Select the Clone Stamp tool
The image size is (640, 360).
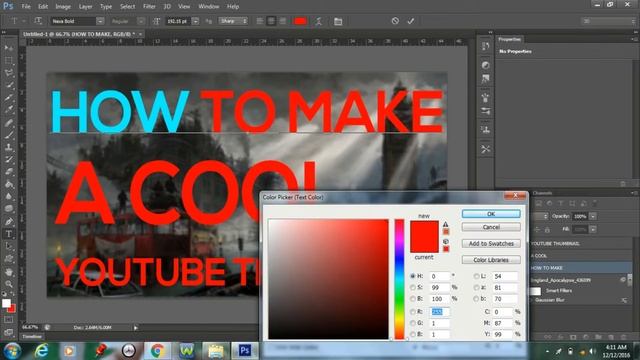[x=9, y=147]
